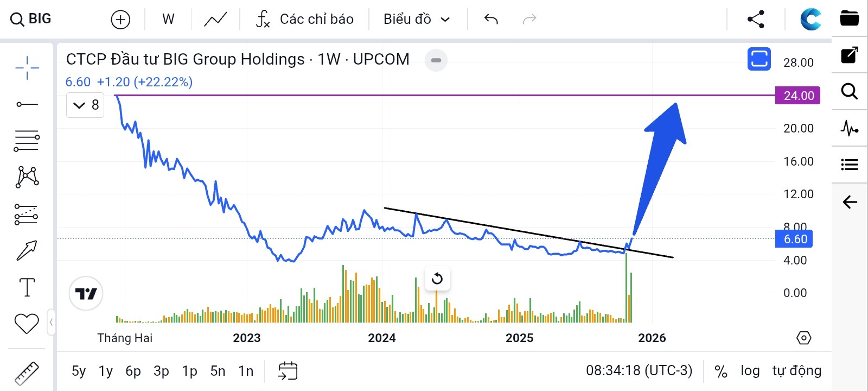Add symbol with plus circle icon
Screen dimensions: 868x391
click(x=120, y=20)
